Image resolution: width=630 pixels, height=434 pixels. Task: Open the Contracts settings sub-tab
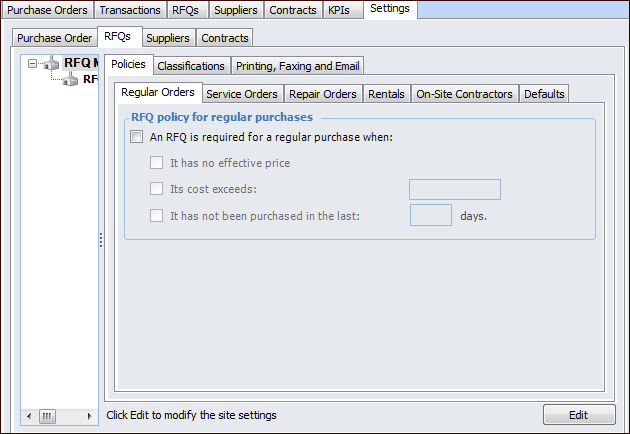point(225,38)
